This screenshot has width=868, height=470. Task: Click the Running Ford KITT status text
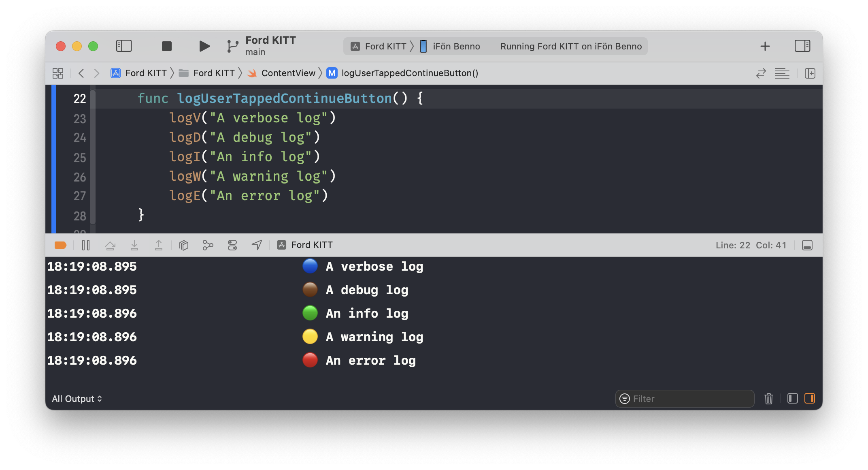point(571,46)
